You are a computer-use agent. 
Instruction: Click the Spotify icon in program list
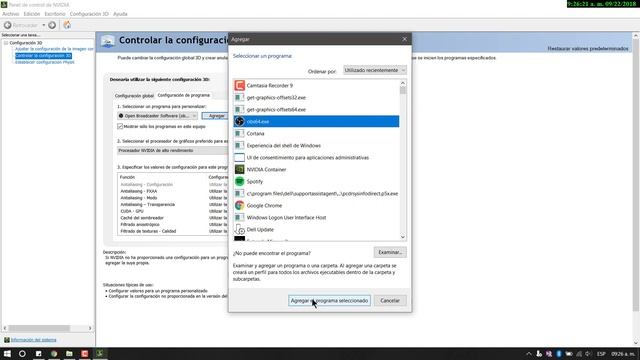point(240,181)
